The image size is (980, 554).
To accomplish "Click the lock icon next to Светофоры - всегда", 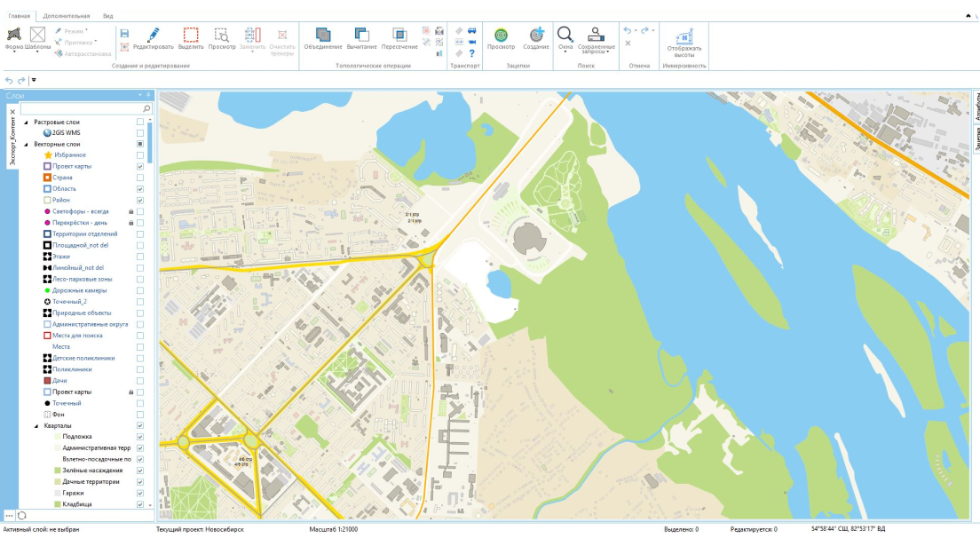I will [130, 211].
